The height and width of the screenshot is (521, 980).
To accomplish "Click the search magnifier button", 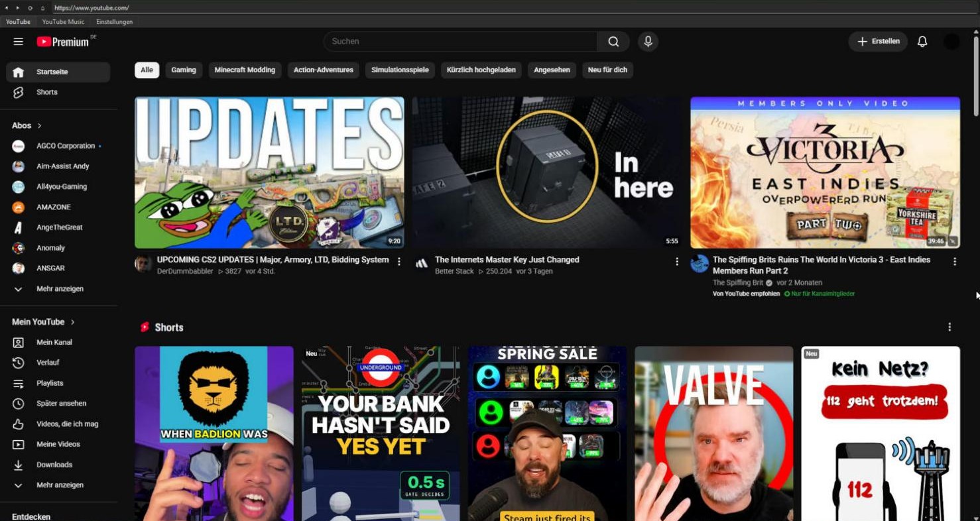I will pos(613,42).
